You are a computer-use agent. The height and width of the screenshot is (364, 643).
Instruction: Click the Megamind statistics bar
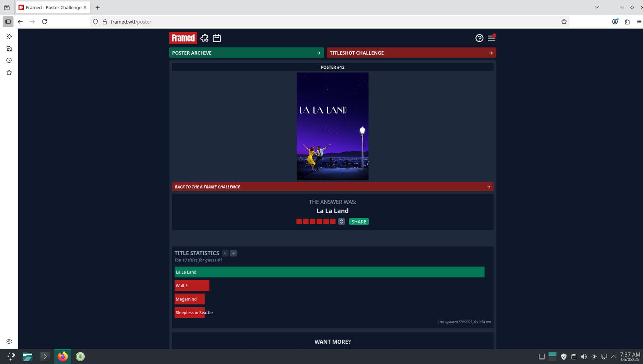189,299
